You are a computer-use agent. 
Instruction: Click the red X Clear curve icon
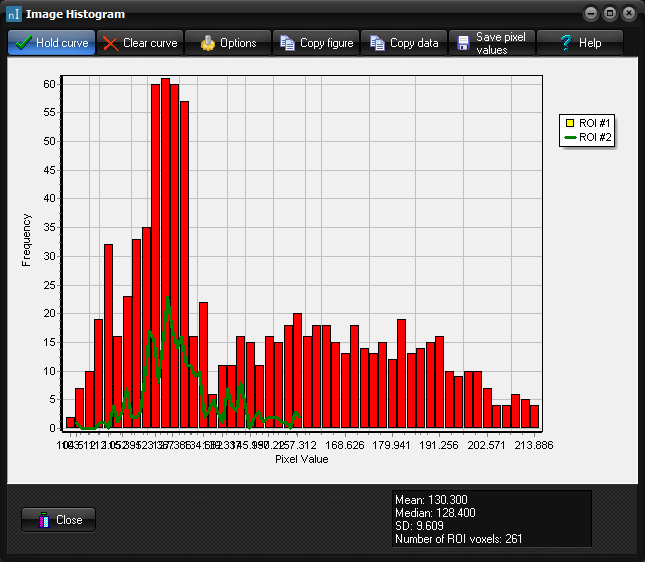tap(110, 43)
